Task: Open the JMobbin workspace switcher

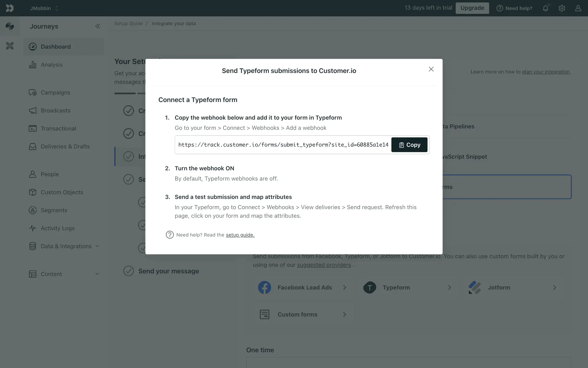Action: coord(44,8)
